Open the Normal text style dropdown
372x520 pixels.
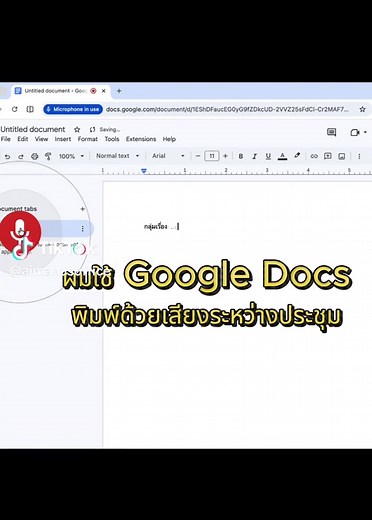click(117, 156)
